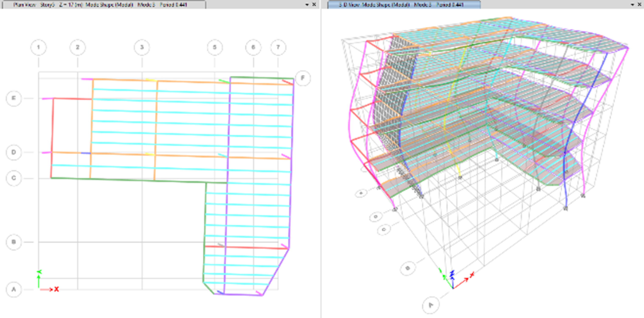Click grid bubble A in 3-D view

pyautogui.click(x=431, y=305)
